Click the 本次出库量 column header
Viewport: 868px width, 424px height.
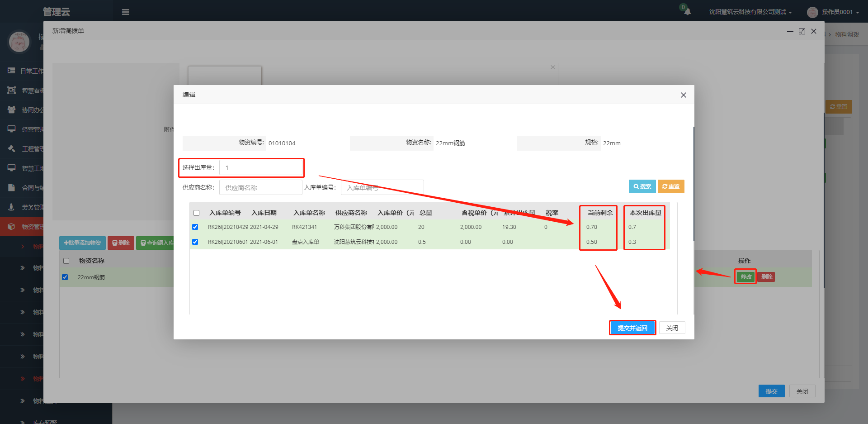pyautogui.click(x=645, y=213)
